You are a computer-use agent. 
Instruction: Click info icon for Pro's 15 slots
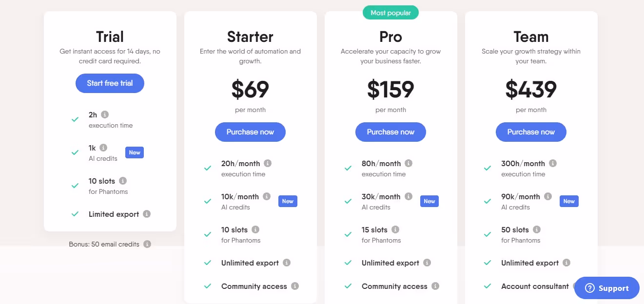(x=395, y=229)
